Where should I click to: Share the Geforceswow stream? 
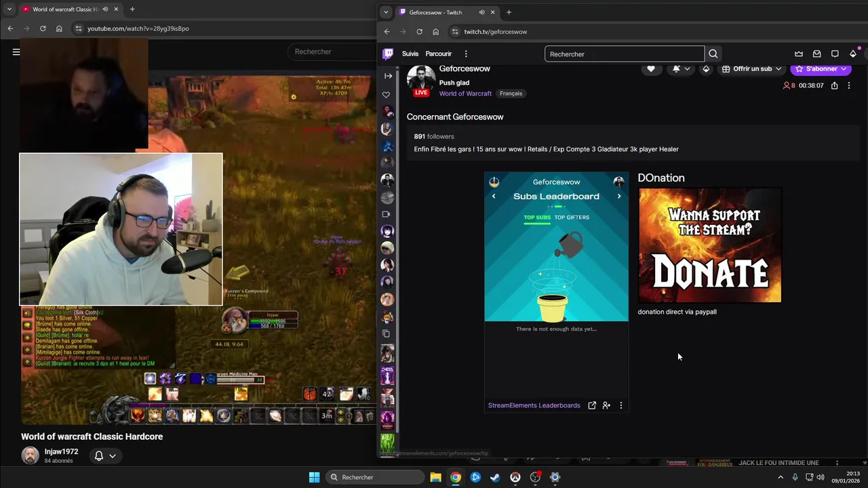coord(834,85)
